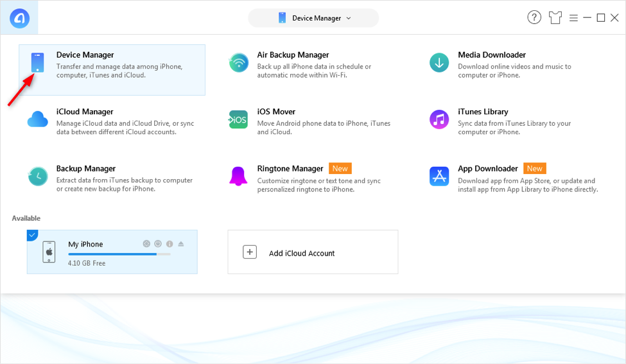The width and height of the screenshot is (626, 364).
Task: Open the Device Manager dropdown in title bar
Action: tap(314, 18)
